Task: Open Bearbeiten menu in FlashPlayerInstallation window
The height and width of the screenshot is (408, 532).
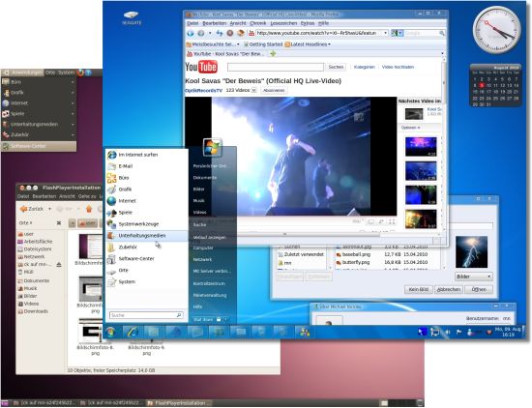Action: [44, 196]
